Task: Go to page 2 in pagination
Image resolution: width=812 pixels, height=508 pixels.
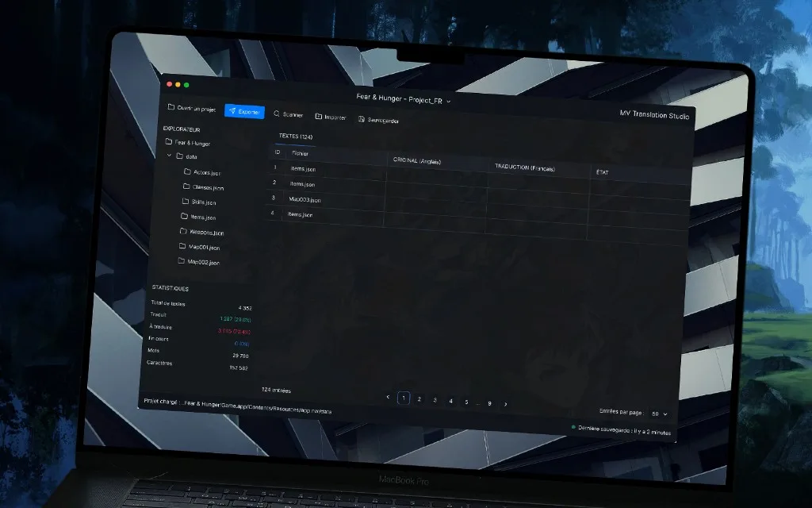Action: pos(419,399)
